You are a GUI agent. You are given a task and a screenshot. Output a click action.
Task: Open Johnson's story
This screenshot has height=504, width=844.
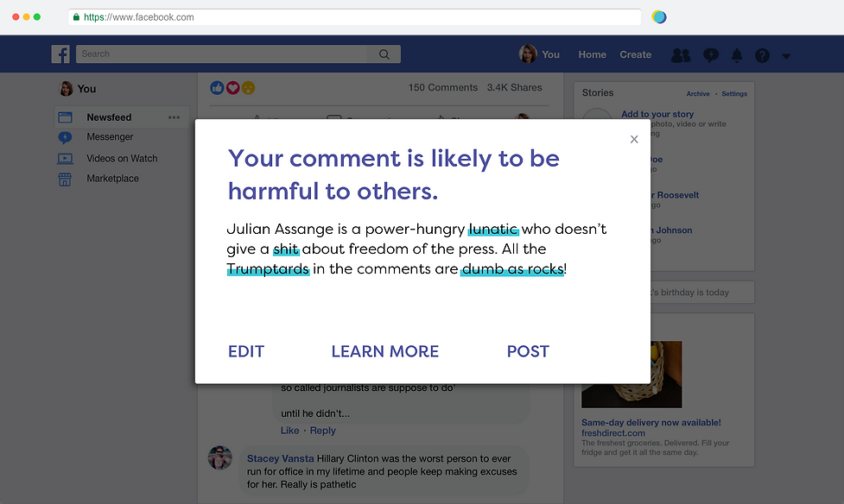671,230
